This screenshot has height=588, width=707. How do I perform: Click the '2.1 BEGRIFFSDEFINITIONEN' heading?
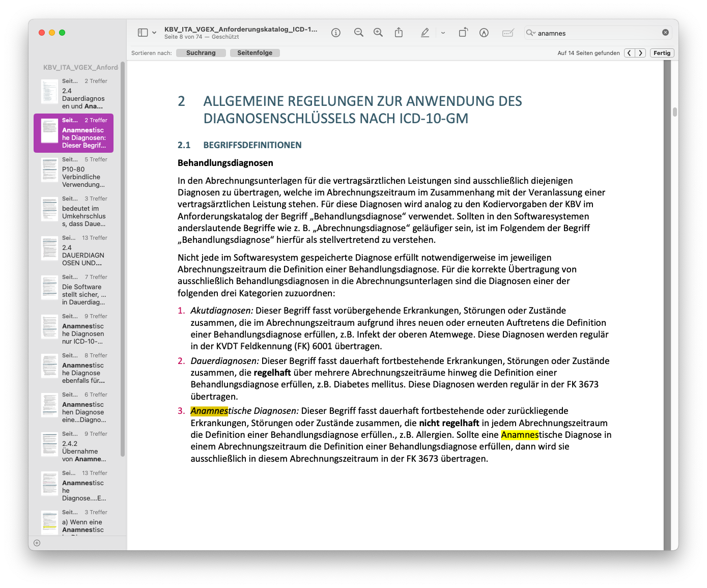(x=240, y=145)
